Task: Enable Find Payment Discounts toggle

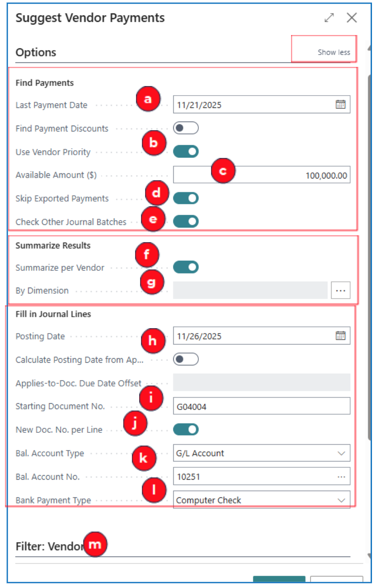Action: pos(186,128)
